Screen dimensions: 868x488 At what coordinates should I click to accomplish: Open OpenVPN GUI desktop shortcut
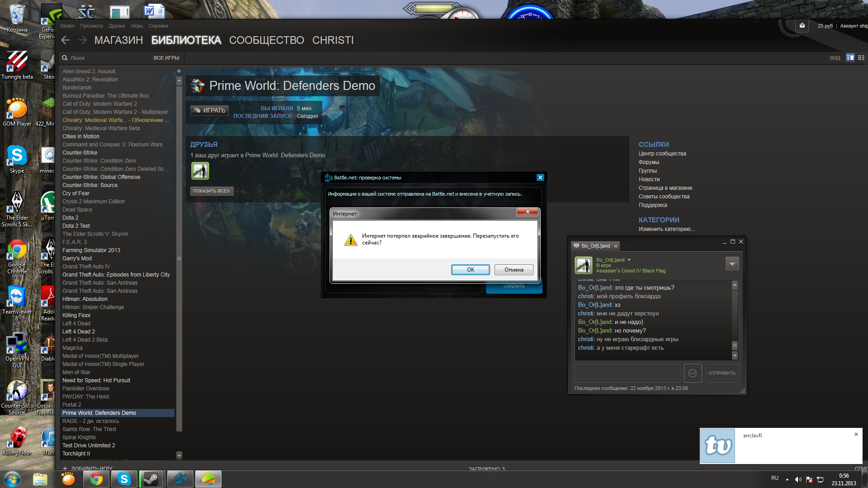coord(17,350)
